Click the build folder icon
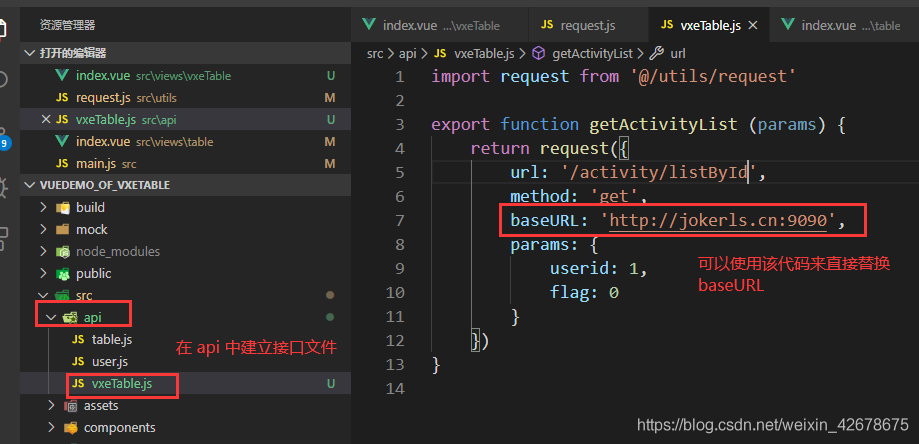 [x=62, y=207]
